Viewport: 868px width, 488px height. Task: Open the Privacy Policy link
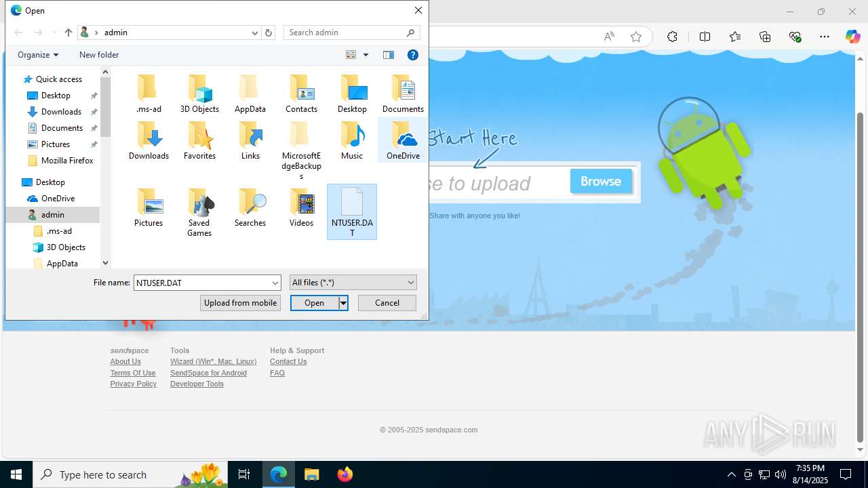pyautogui.click(x=134, y=384)
